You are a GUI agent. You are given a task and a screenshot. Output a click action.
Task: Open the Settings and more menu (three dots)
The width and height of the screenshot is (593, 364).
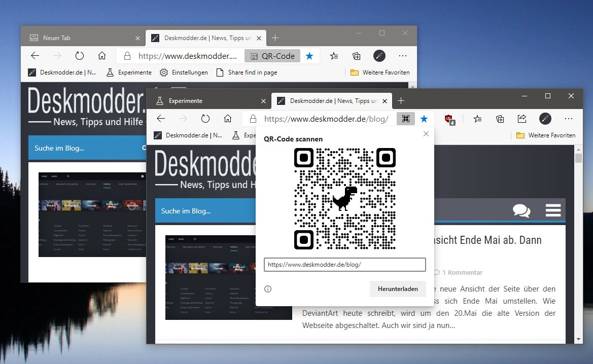click(569, 119)
